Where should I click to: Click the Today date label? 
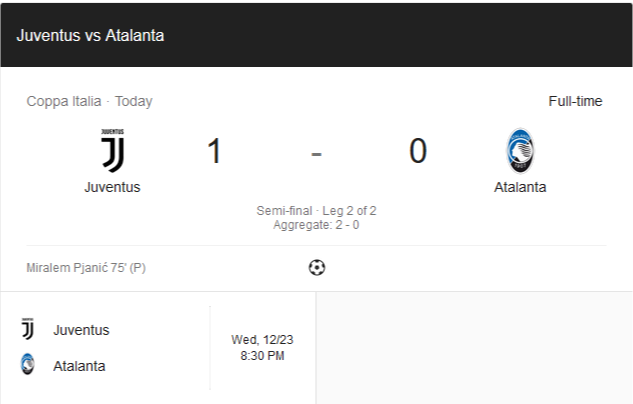coord(134,101)
